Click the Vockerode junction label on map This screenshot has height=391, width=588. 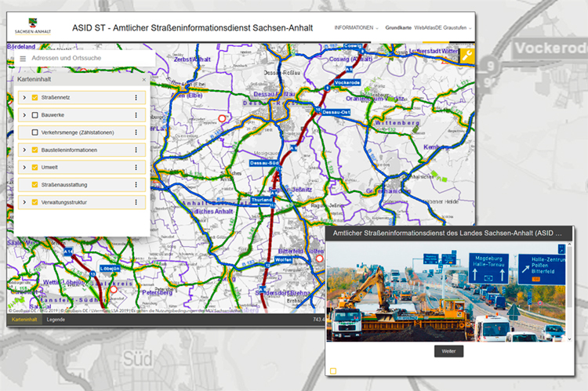pos(347,82)
